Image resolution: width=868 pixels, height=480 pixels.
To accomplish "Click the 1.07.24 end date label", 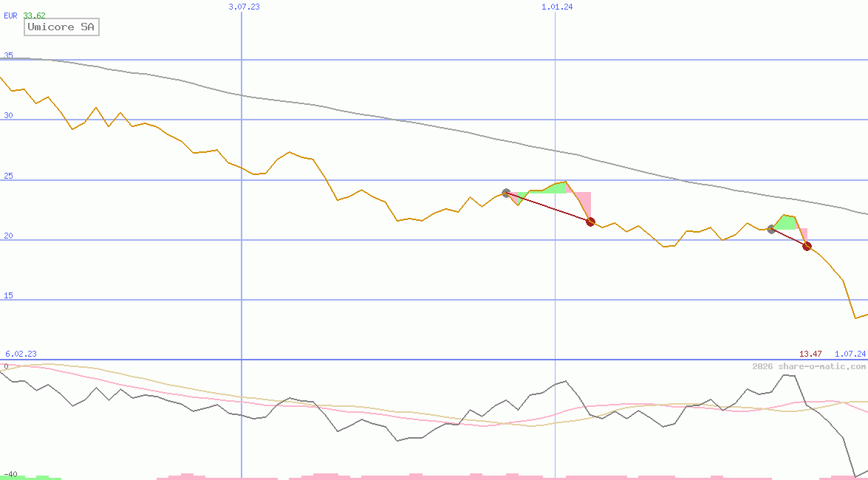I will click(x=850, y=354).
